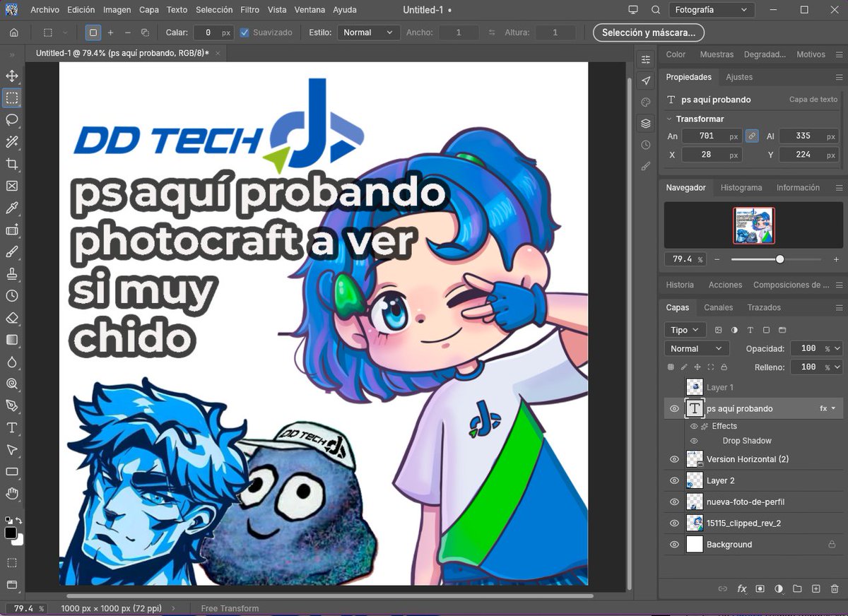This screenshot has width=848, height=616.
Task: Switch to the Histograma tab
Action: click(741, 187)
